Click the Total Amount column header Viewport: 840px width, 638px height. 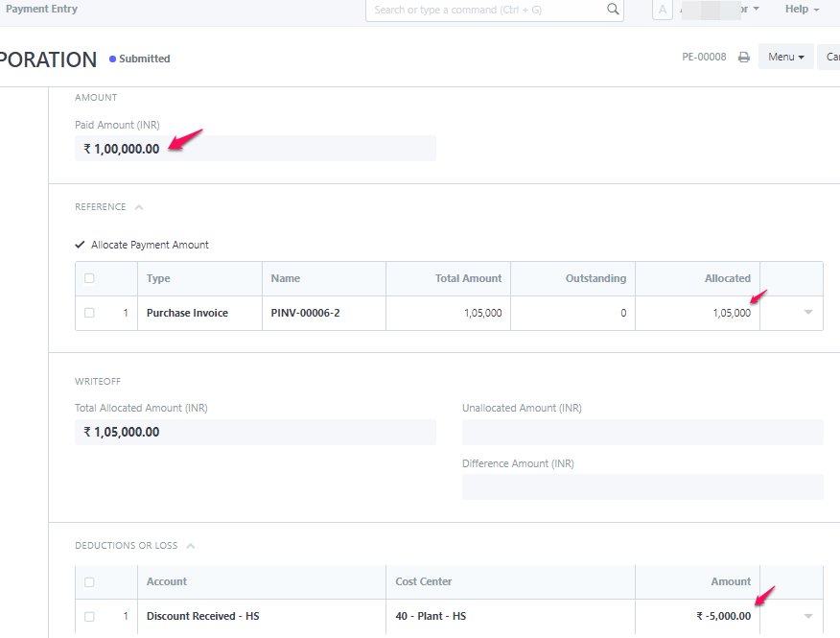(449, 279)
